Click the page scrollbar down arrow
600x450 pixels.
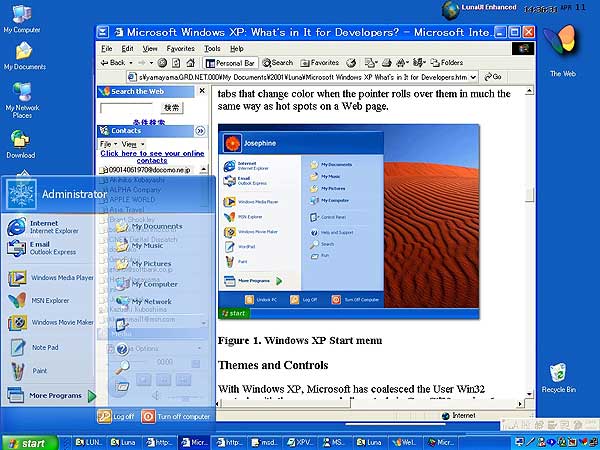529,394
